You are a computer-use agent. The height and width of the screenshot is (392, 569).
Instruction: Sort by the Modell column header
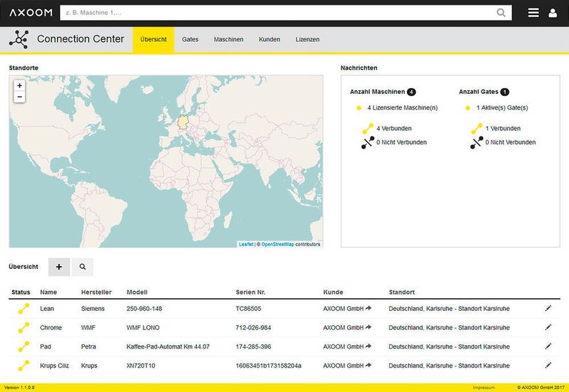(x=137, y=292)
